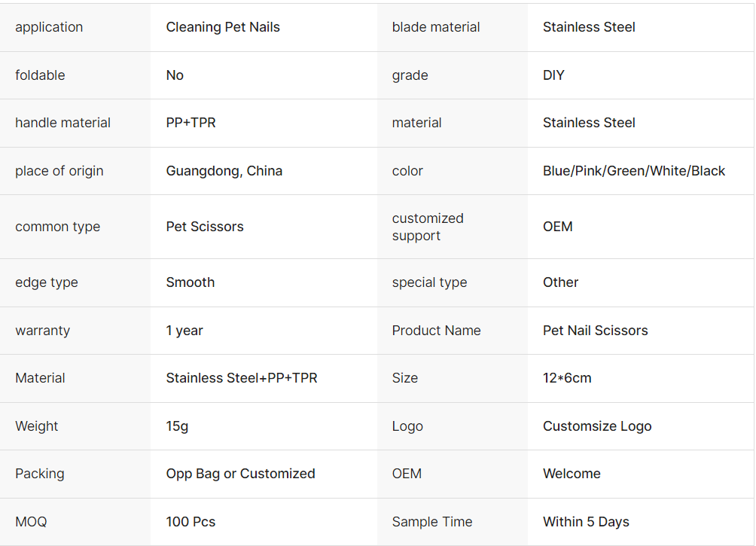Select the 'Stainless Steel+PP+TPR' material value
The width and height of the screenshot is (756, 546).
tap(242, 378)
